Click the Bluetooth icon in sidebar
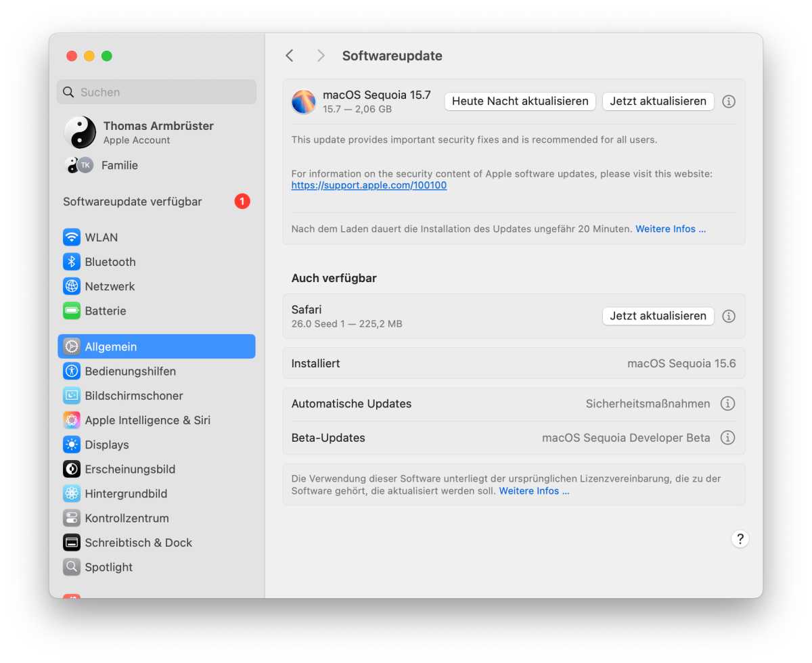 pos(72,262)
